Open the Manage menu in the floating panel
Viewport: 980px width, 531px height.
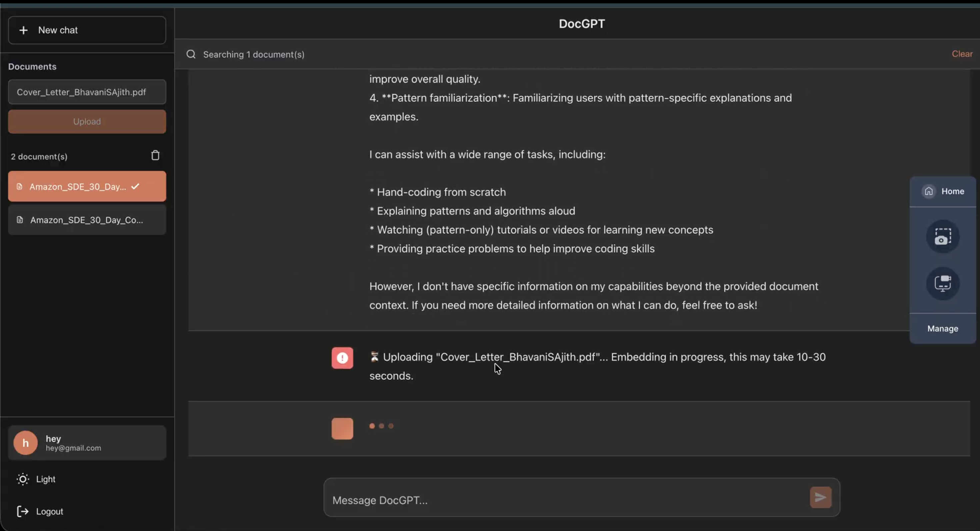pos(942,329)
